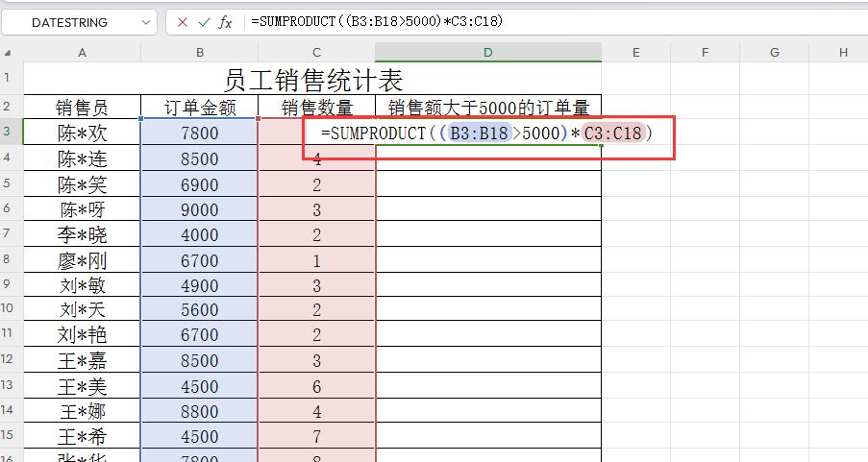Click the cell containing 王*希
868x462 pixels.
[x=82, y=437]
